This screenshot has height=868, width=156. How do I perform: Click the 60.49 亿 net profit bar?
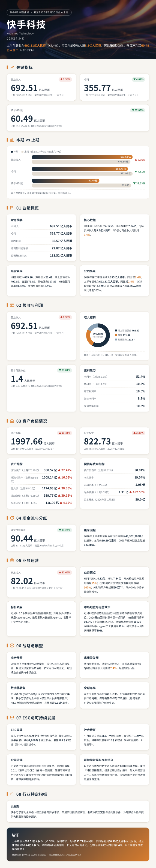pyautogui.click(x=65, y=180)
